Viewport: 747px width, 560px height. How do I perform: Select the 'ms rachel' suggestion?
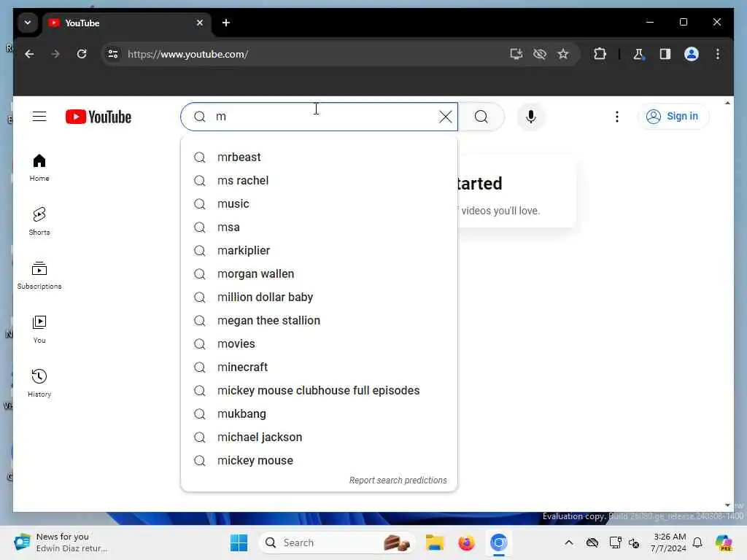point(320,181)
